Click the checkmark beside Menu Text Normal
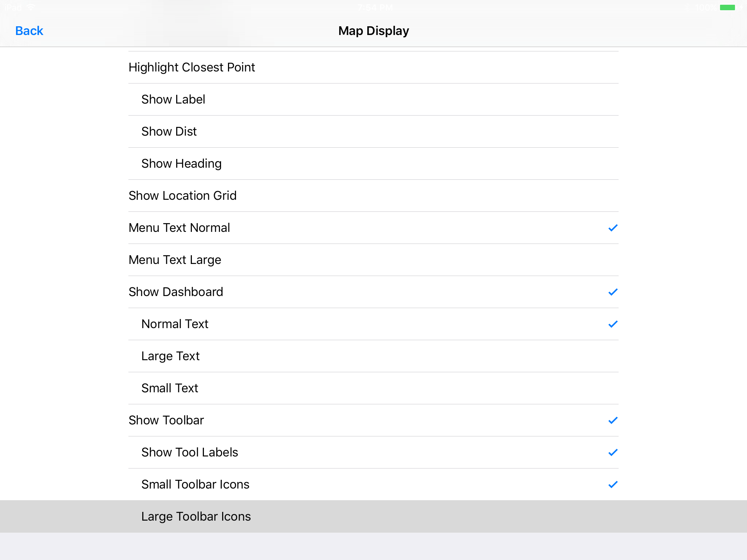Image resolution: width=747 pixels, height=560 pixels. tap(613, 228)
